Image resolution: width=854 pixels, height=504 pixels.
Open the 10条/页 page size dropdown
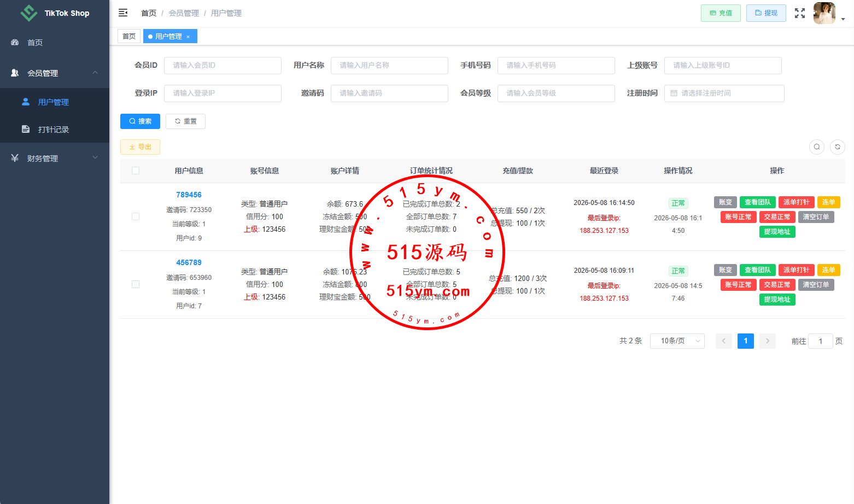coord(677,341)
